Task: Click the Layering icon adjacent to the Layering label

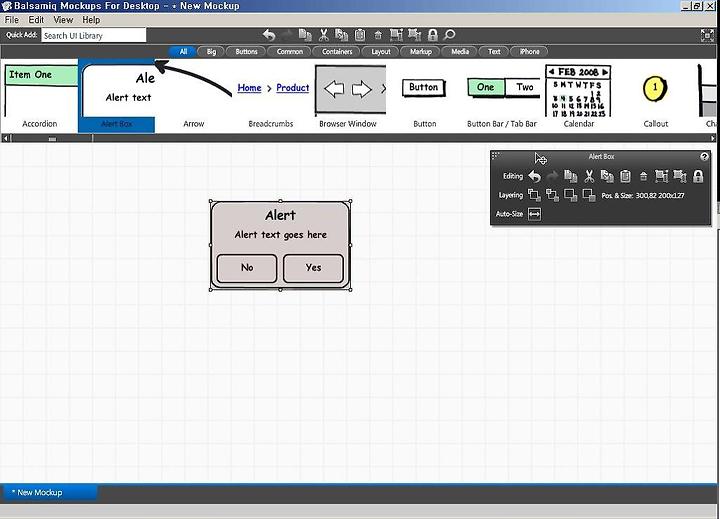Action: [x=534, y=195]
